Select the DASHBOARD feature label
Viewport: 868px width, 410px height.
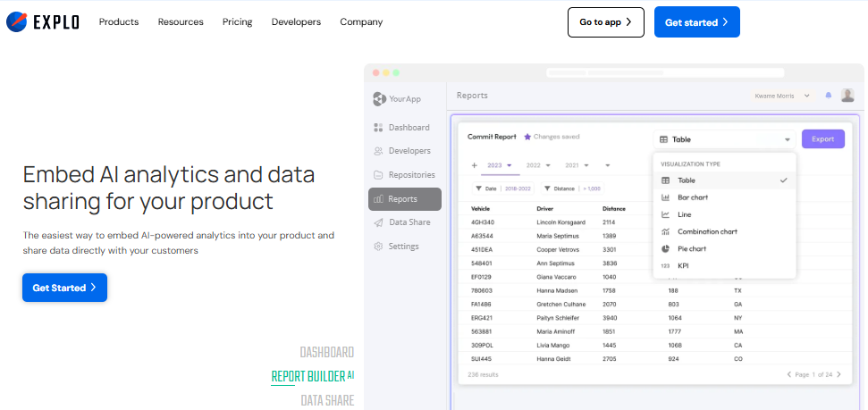[x=326, y=353]
